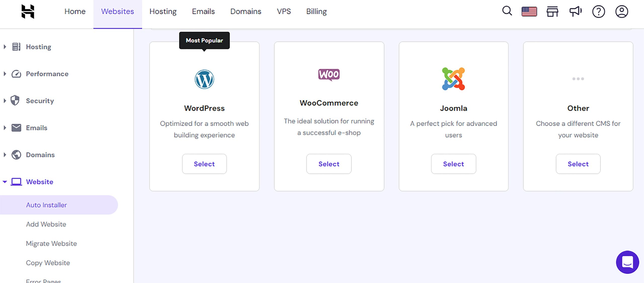
Task: Click the Emails envelope icon in sidebar
Action: (16, 128)
